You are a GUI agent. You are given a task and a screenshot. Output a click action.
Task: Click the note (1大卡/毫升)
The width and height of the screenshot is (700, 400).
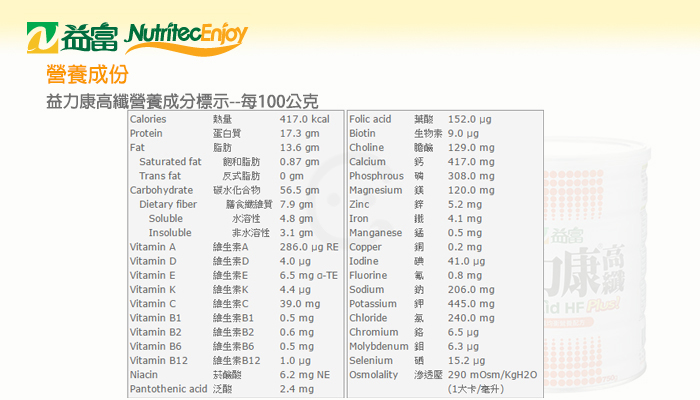coord(476,389)
